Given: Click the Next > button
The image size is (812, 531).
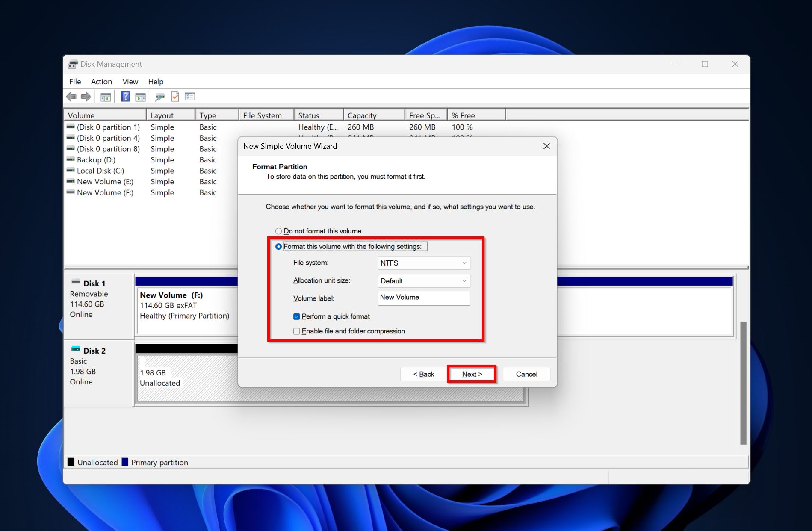Looking at the screenshot, I should tap(472, 374).
